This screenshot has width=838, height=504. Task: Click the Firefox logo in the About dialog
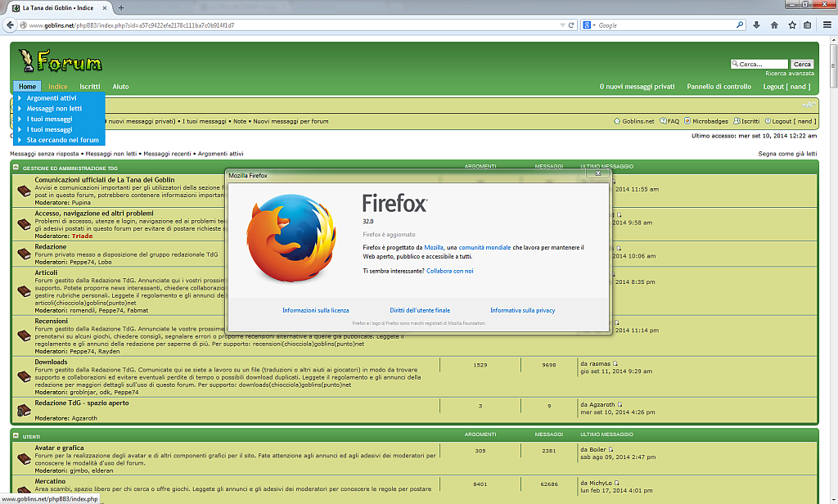[292, 238]
